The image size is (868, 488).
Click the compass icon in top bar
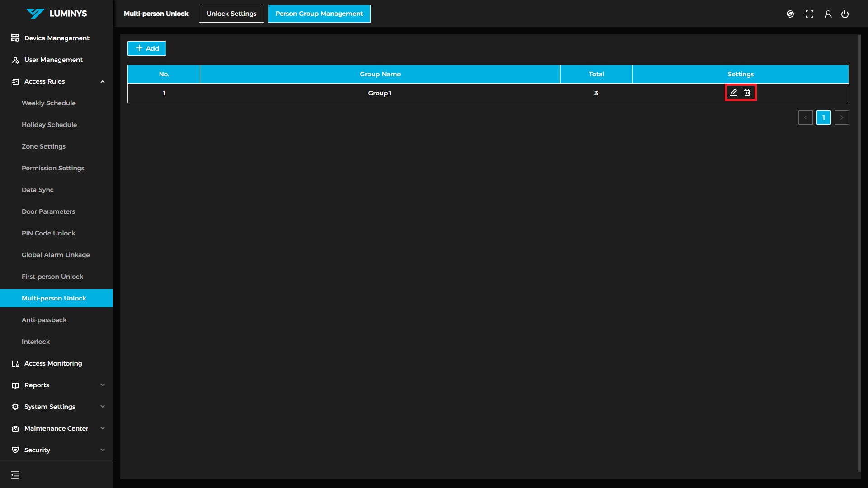pyautogui.click(x=790, y=14)
